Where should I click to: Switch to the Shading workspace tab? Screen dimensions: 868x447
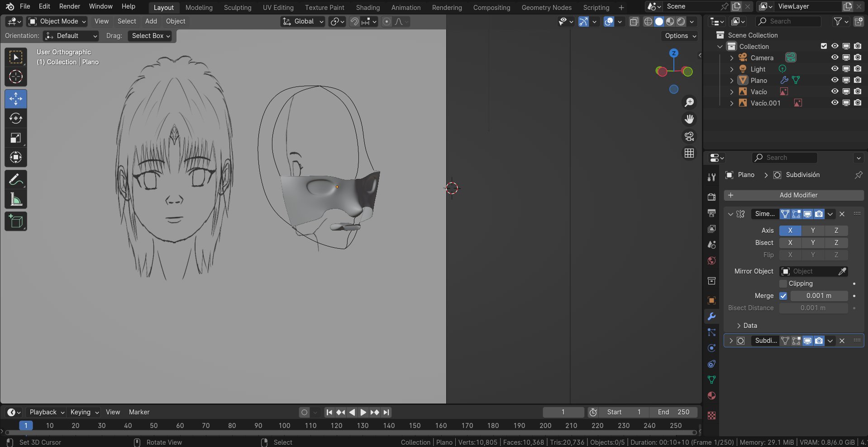click(368, 7)
